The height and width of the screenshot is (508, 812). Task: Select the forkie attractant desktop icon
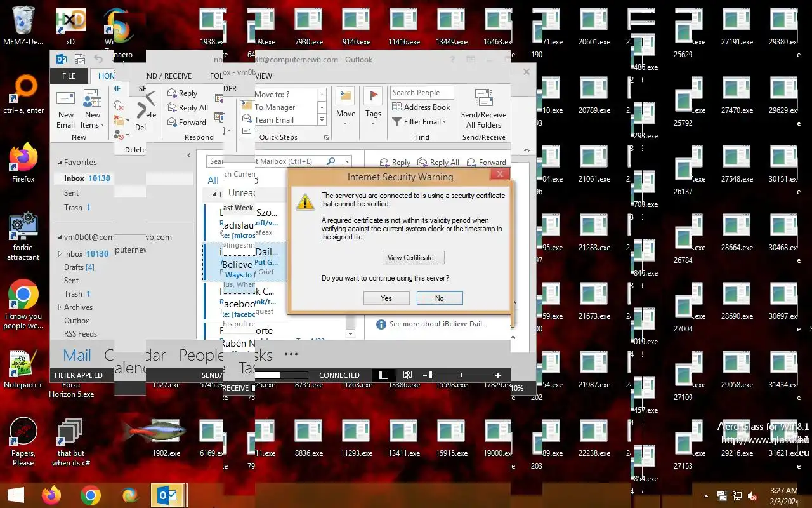pyautogui.click(x=23, y=237)
